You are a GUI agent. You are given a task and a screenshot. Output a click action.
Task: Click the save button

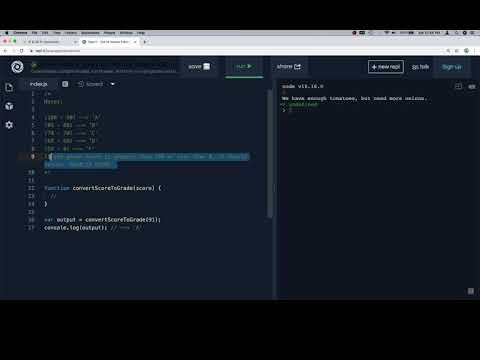199,67
